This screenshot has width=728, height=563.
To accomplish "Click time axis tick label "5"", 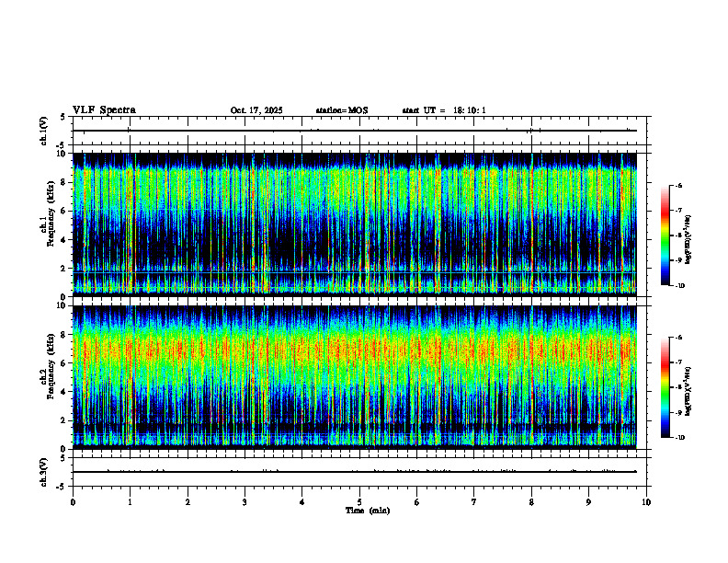I will coord(359,502).
